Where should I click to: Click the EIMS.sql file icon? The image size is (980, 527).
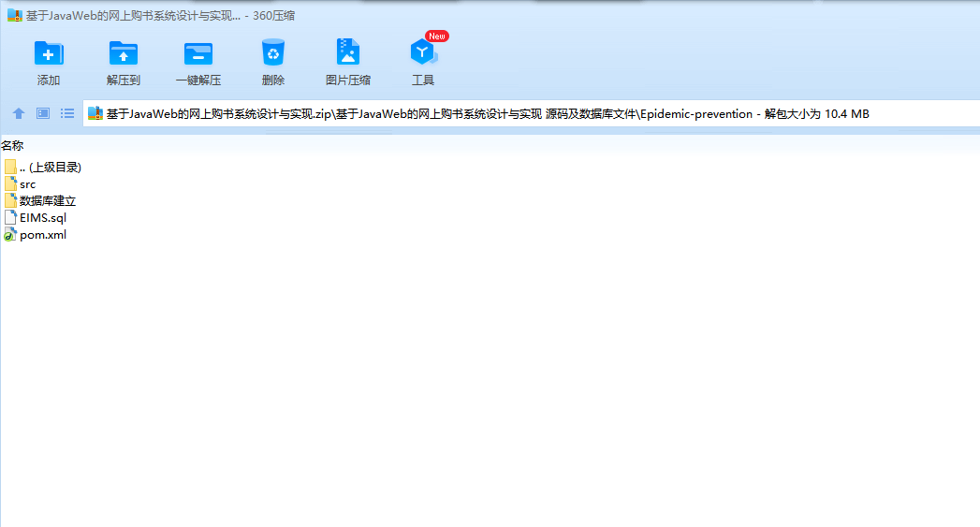10,217
